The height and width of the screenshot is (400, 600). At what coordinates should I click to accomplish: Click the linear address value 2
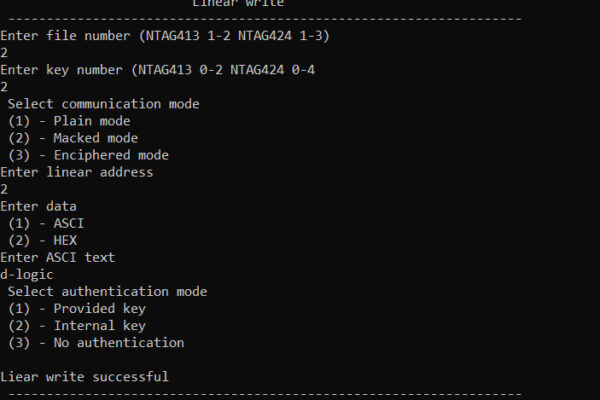pos(4,189)
